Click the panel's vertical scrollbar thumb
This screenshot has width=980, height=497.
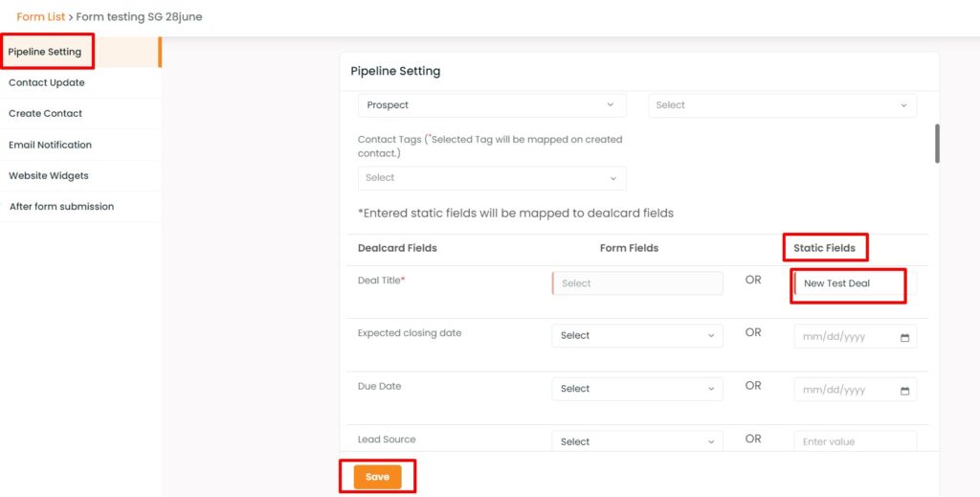[937, 143]
